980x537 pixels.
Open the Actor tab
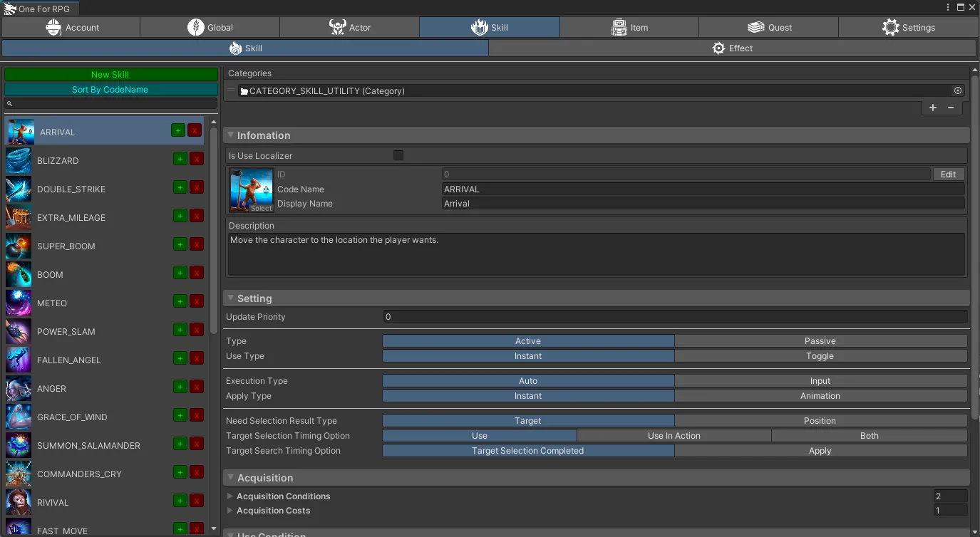coord(349,28)
